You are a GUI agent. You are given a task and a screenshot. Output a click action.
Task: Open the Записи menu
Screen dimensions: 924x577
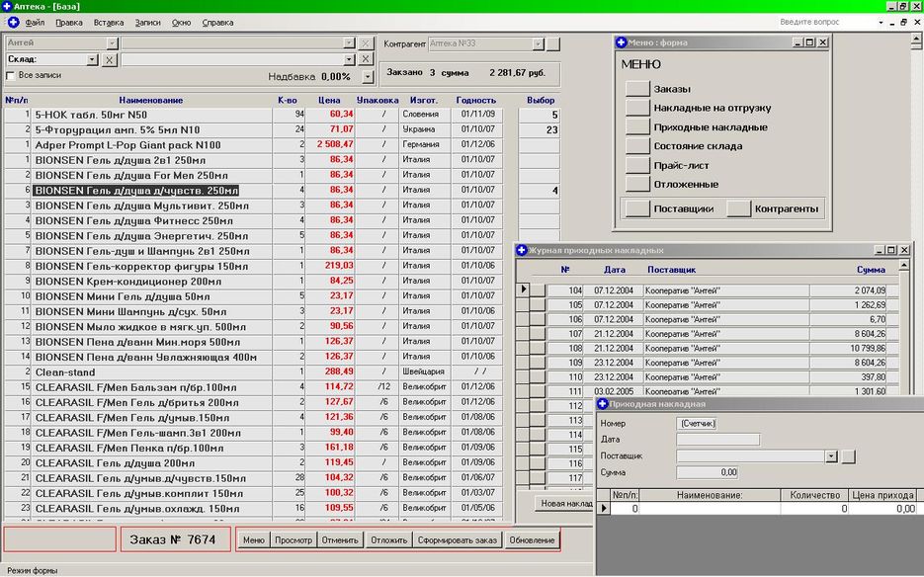click(147, 23)
